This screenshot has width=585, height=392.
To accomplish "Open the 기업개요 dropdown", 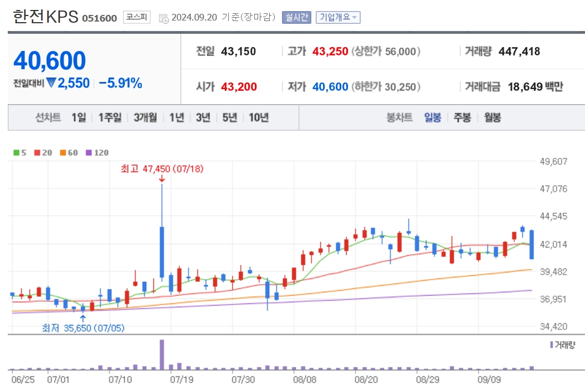I will pyautogui.click(x=338, y=17).
